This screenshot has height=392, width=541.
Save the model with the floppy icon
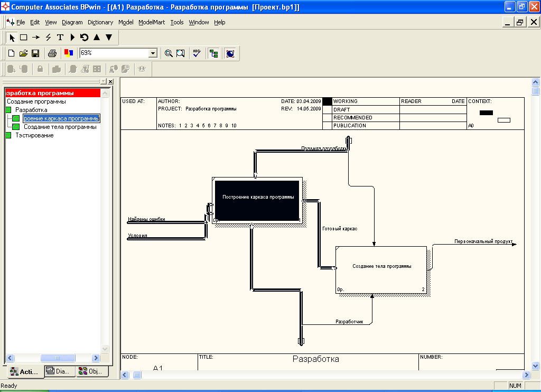tap(35, 53)
